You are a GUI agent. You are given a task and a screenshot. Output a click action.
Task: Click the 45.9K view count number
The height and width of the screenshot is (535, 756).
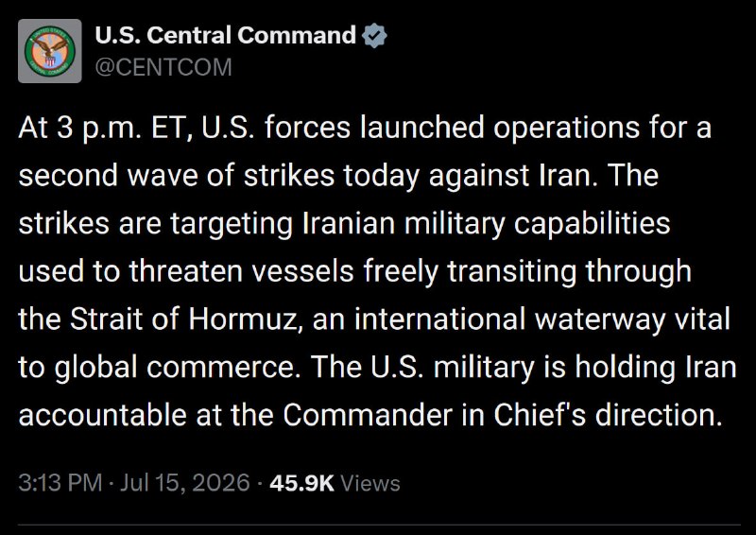coord(301,483)
